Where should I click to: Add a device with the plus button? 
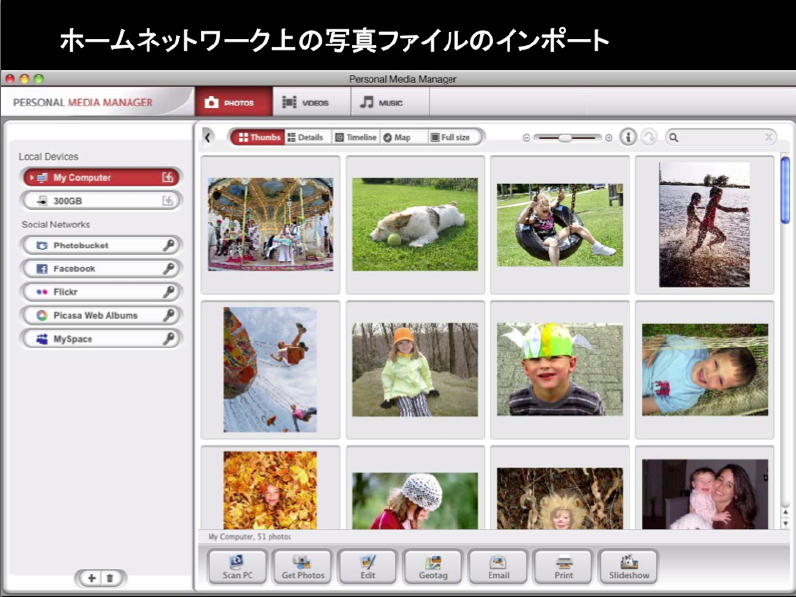point(91,578)
